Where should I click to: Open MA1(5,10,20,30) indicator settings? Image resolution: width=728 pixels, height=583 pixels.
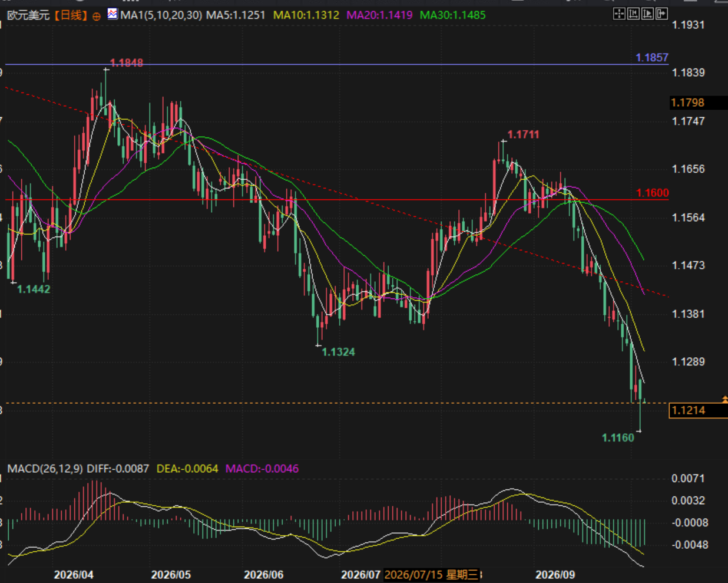[161, 15]
